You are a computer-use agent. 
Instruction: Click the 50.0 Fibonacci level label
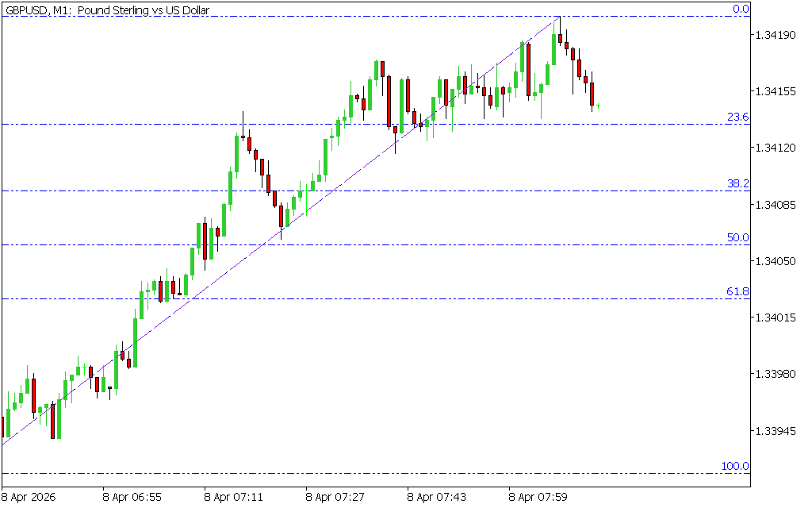[737, 237]
